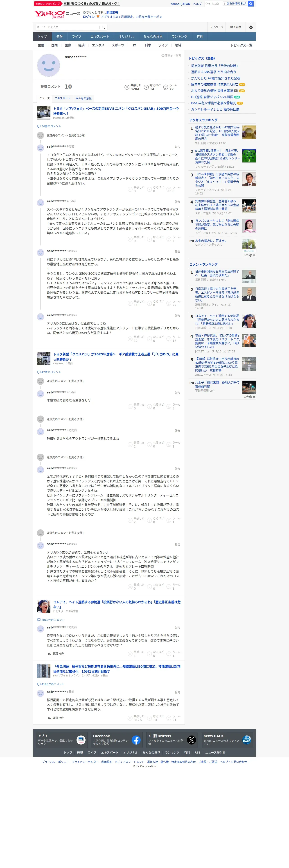
Task: Click the 購入履歴 button
Action: tap(235, 27)
